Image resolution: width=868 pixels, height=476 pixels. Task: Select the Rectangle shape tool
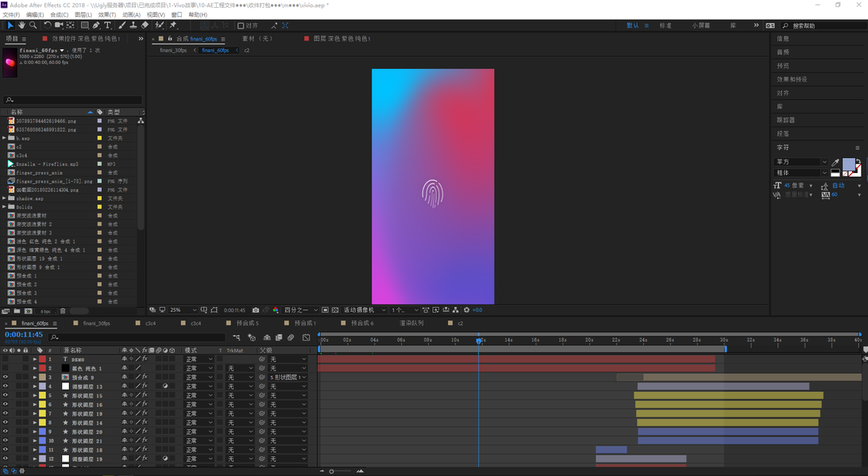coord(85,25)
